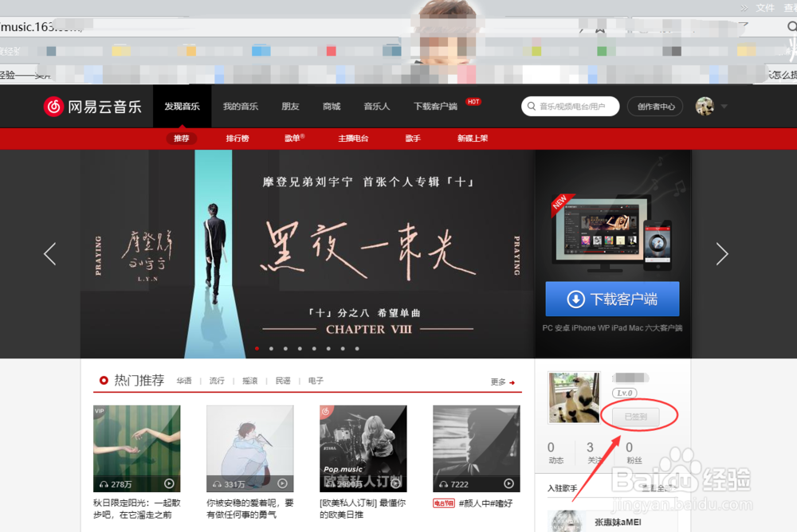
Task: Click the search box for 音乐/视频/电台/用户
Action: (571, 106)
